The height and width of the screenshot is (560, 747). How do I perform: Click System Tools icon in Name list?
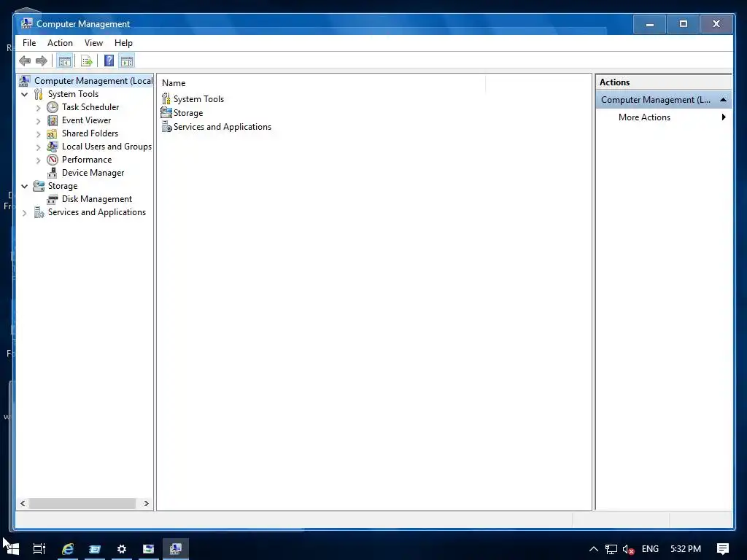pos(166,98)
